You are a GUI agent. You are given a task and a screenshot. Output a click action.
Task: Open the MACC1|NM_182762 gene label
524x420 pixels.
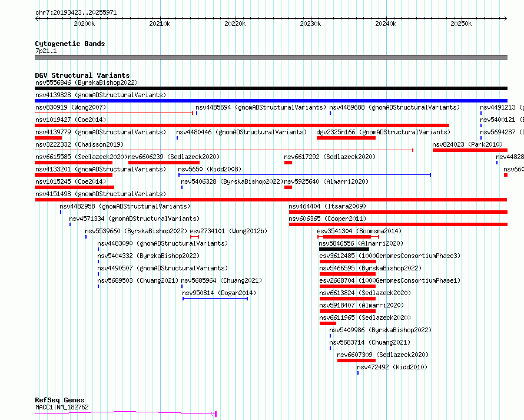click(x=62, y=407)
